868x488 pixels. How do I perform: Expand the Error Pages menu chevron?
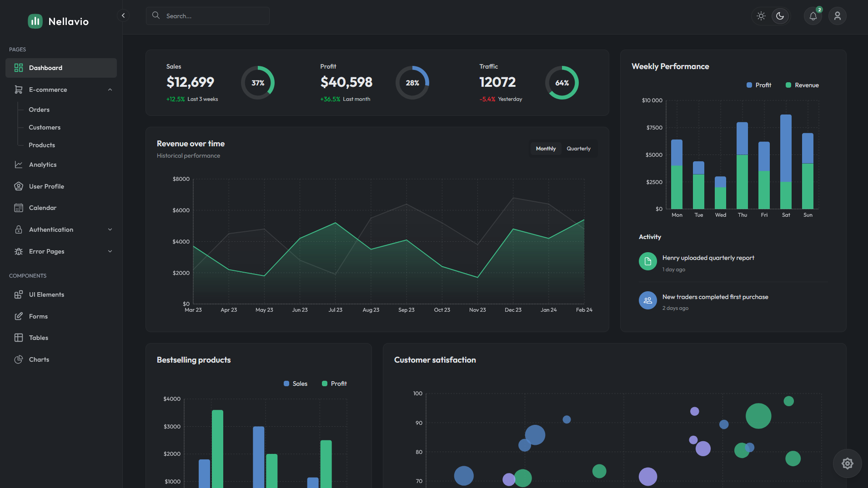click(110, 251)
